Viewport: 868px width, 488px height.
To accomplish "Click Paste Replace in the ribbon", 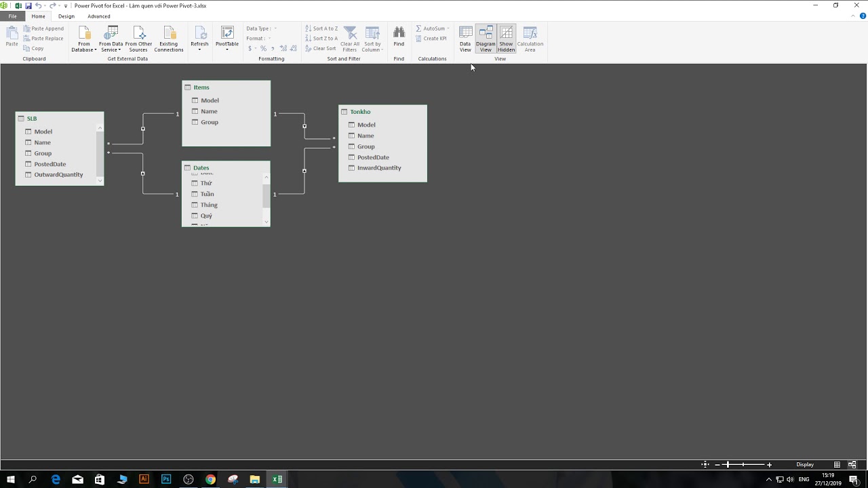I will click(43, 39).
